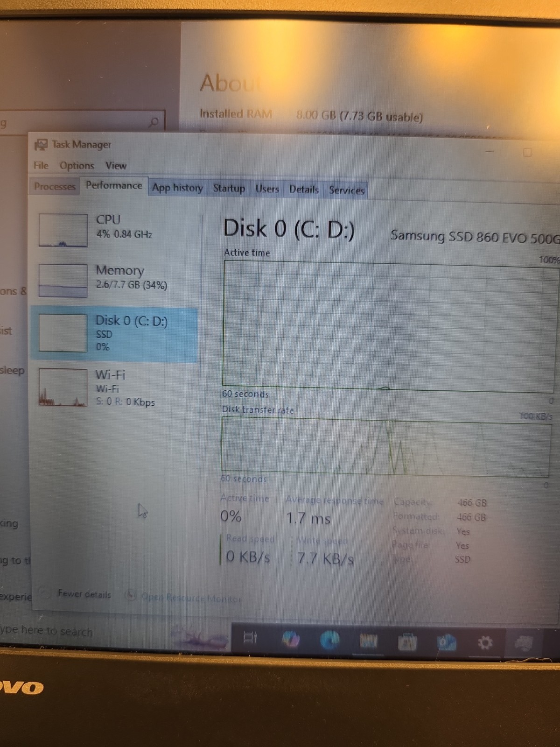Screen dimensions: 560x747
Task: Click the Fewer details arrow icon
Action: [45, 593]
